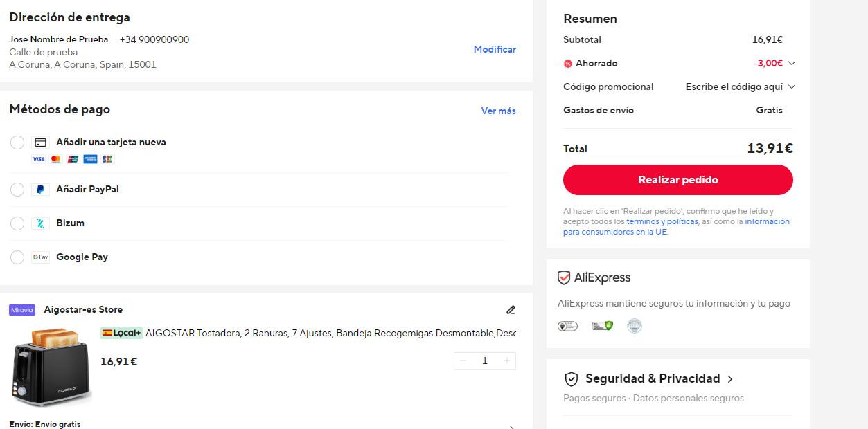Viewport: 868px width, 429px height.
Task: Select the new card radio button
Action: point(17,143)
